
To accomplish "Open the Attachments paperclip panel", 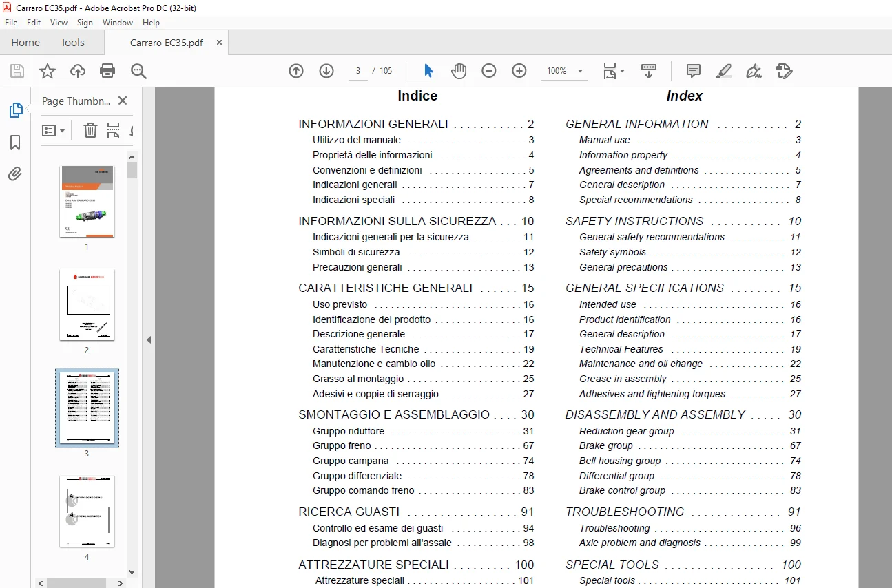I will pyautogui.click(x=15, y=174).
